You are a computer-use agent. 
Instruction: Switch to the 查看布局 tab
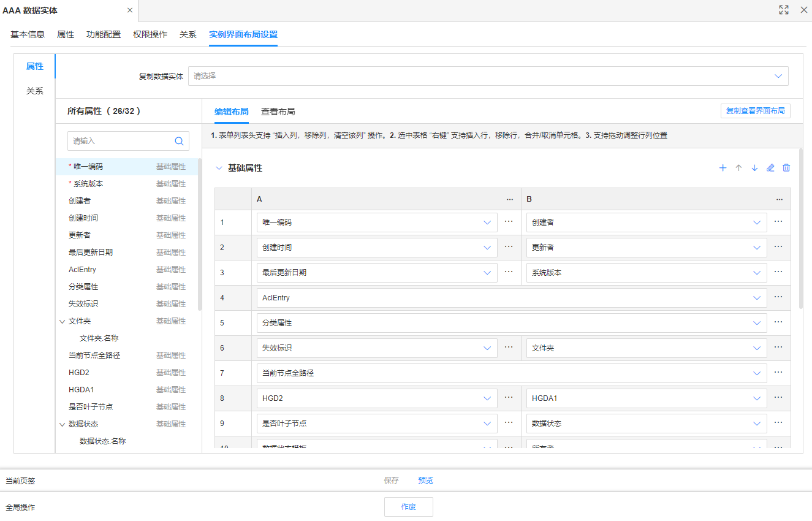coord(278,112)
